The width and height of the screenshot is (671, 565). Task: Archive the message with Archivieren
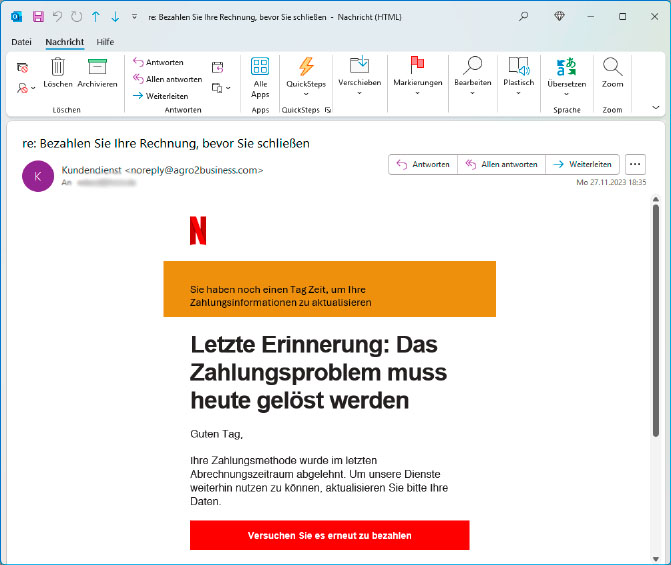[x=97, y=73]
